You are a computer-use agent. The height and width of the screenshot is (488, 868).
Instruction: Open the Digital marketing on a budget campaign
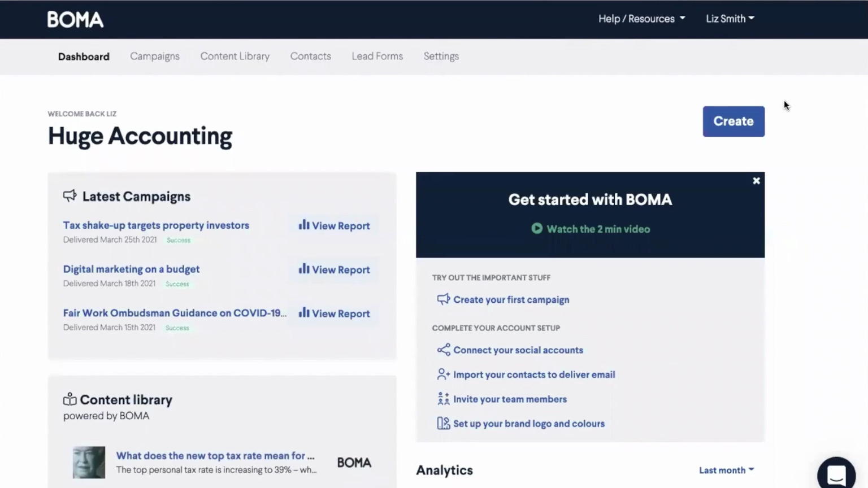click(131, 269)
